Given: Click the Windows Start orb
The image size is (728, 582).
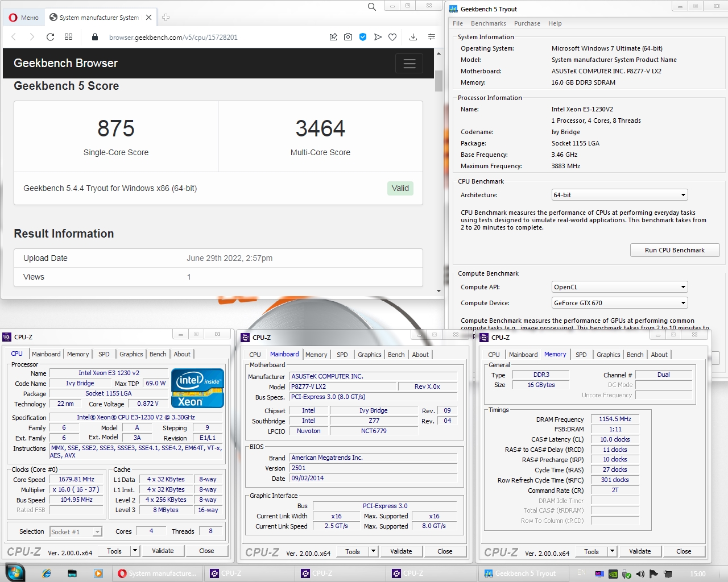Looking at the screenshot, I should point(14,573).
